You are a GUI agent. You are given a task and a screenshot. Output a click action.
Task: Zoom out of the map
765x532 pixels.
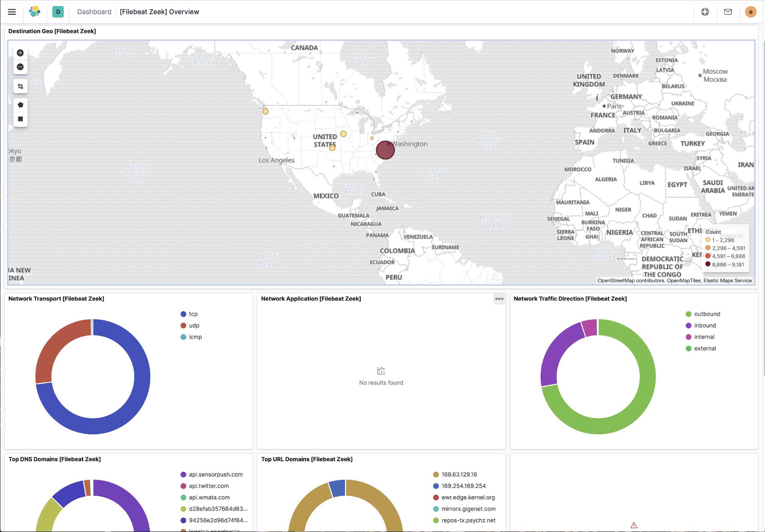(20, 67)
